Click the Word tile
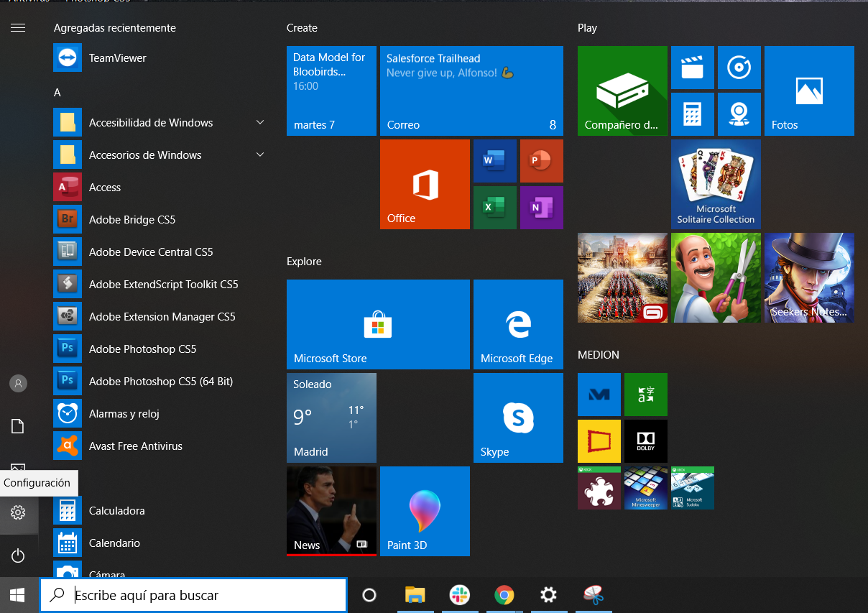The width and height of the screenshot is (868, 613). point(495,161)
